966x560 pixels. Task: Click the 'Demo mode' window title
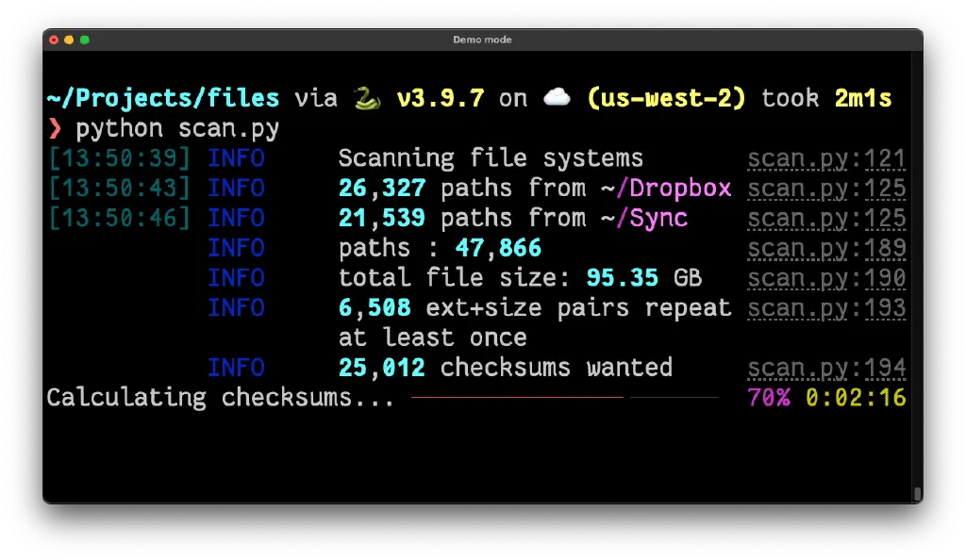point(482,40)
